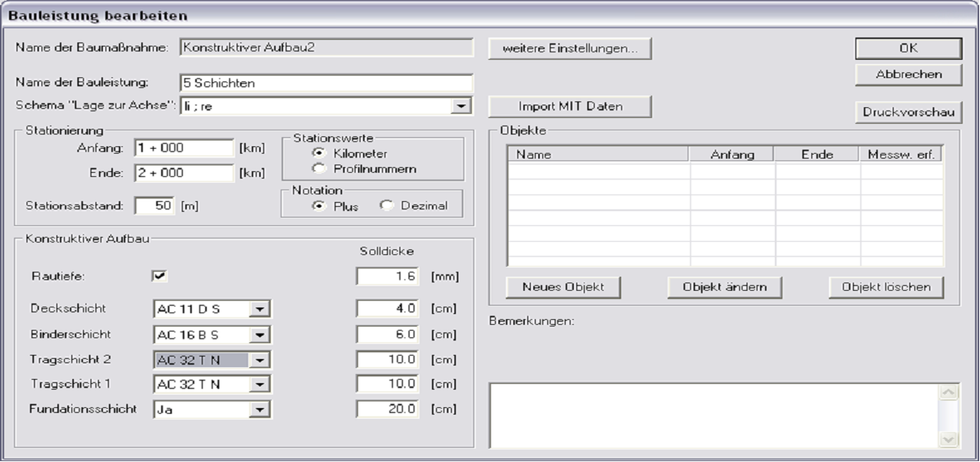Create a Neues Objekt
This screenshot has height=462, width=980.
[x=563, y=287]
